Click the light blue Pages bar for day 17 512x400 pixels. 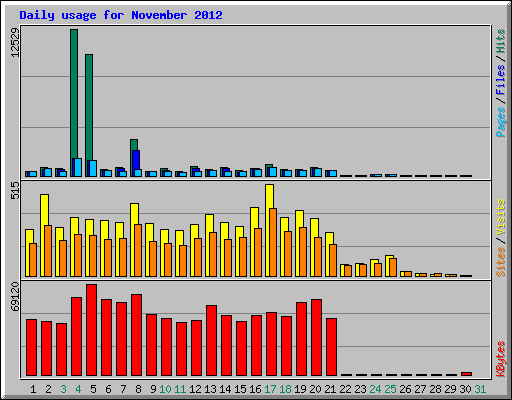click(x=273, y=172)
